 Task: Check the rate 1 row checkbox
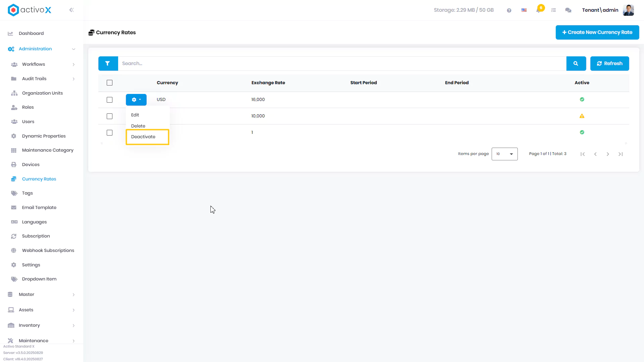click(109, 133)
